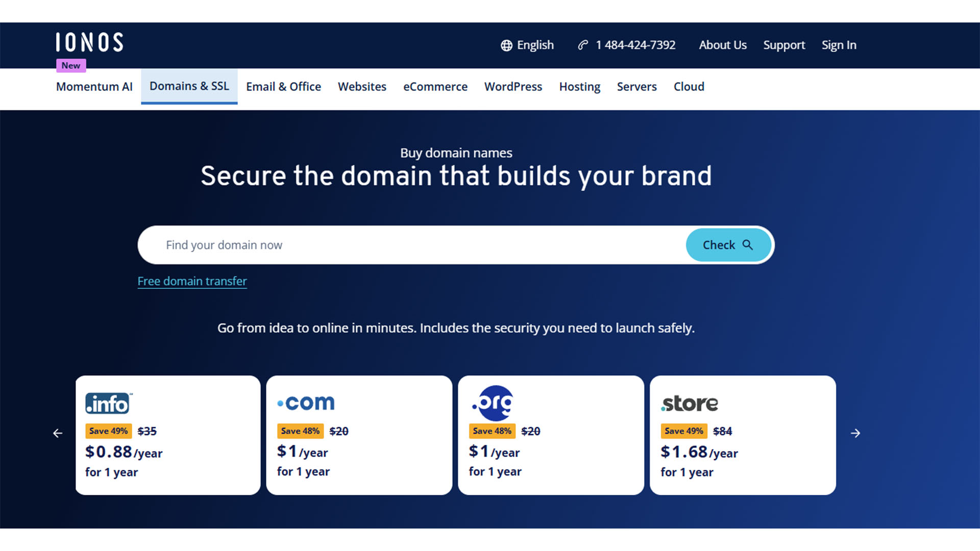Click the 'Go from idea to online' tagline
Screen dimensions: 980x551
click(x=456, y=328)
